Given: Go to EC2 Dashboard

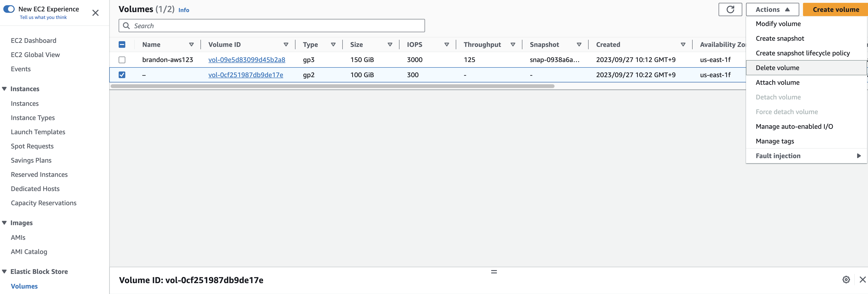Looking at the screenshot, I should [33, 40].
